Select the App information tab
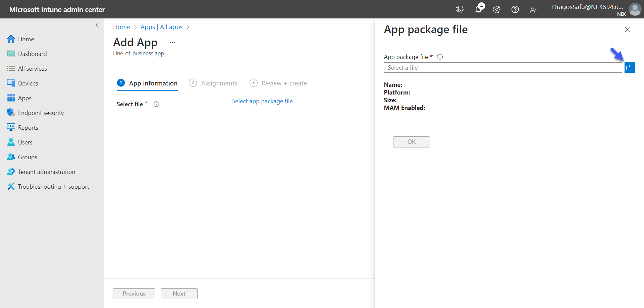This screenshot has height=308, width=644. tap(147, 83)
